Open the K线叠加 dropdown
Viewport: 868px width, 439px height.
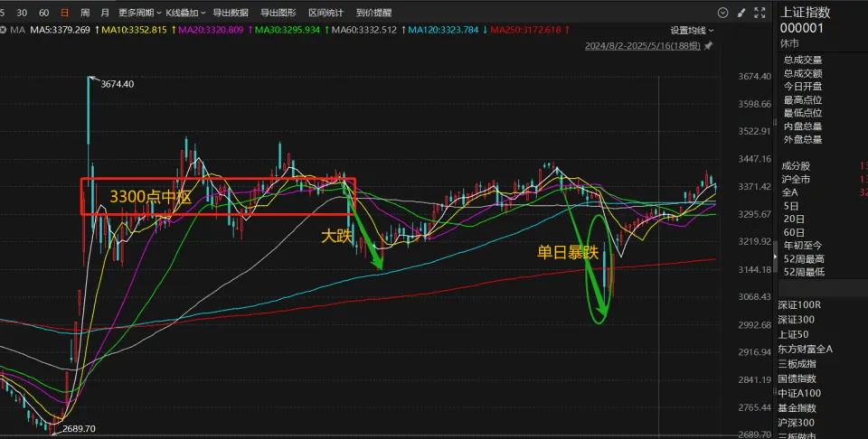coord(186,13)
